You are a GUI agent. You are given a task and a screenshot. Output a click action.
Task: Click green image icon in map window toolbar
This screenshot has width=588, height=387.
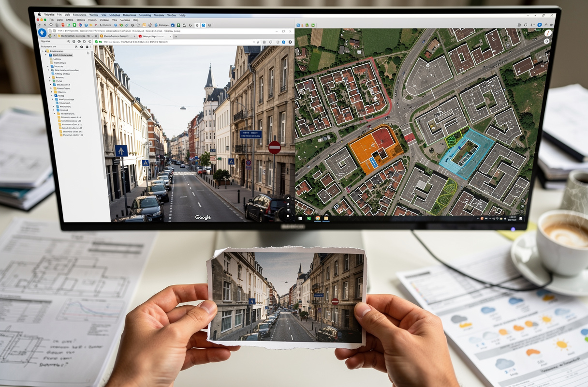pyautogui.click(x=313, y=25)
